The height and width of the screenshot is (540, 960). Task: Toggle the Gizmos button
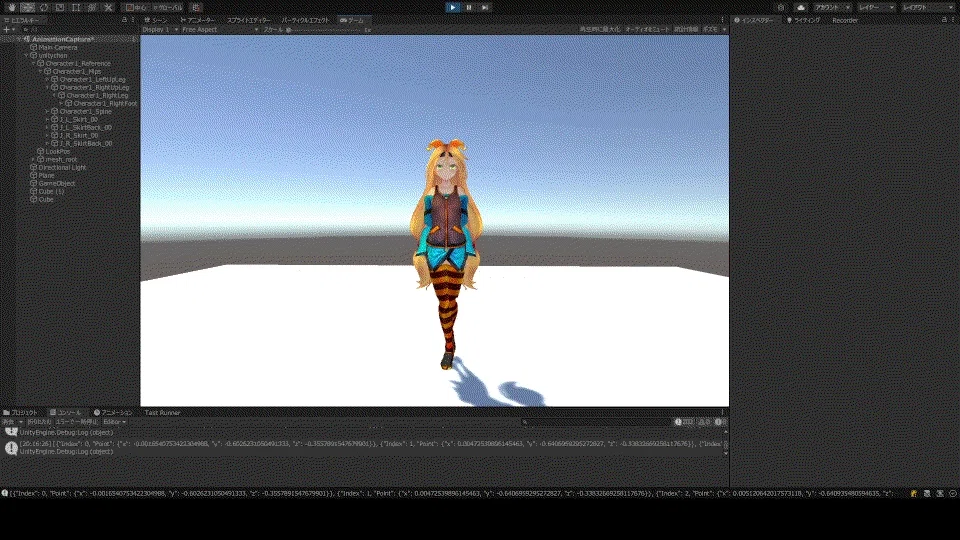pyautogui.click(x=710, y=29)
